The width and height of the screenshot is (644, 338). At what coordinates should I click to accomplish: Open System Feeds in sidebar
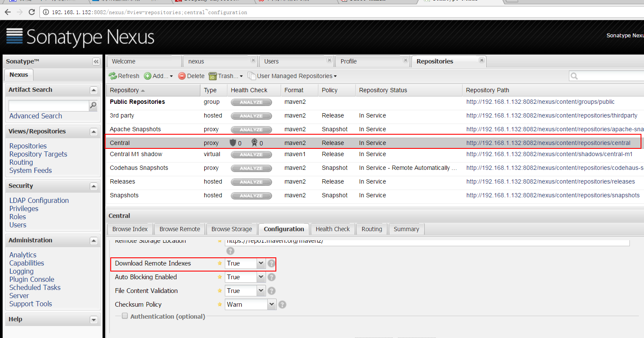(x=30, y=170)
